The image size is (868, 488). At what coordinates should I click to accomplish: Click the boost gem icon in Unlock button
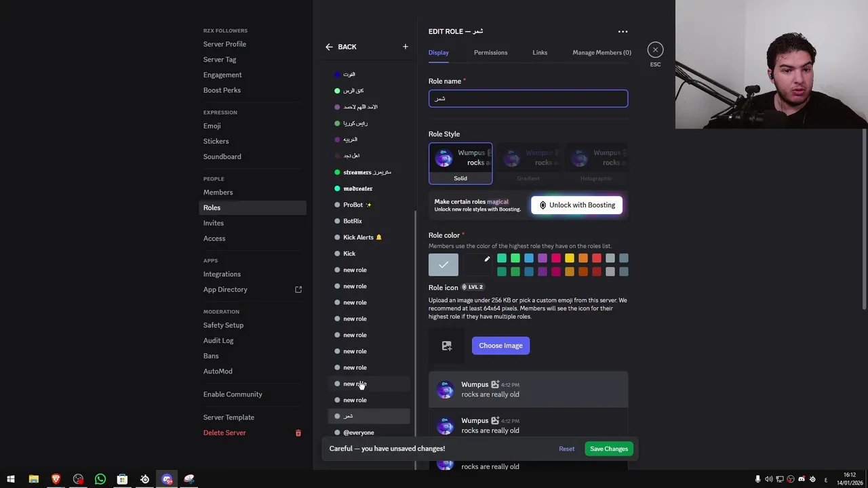(x=542, y=205)
